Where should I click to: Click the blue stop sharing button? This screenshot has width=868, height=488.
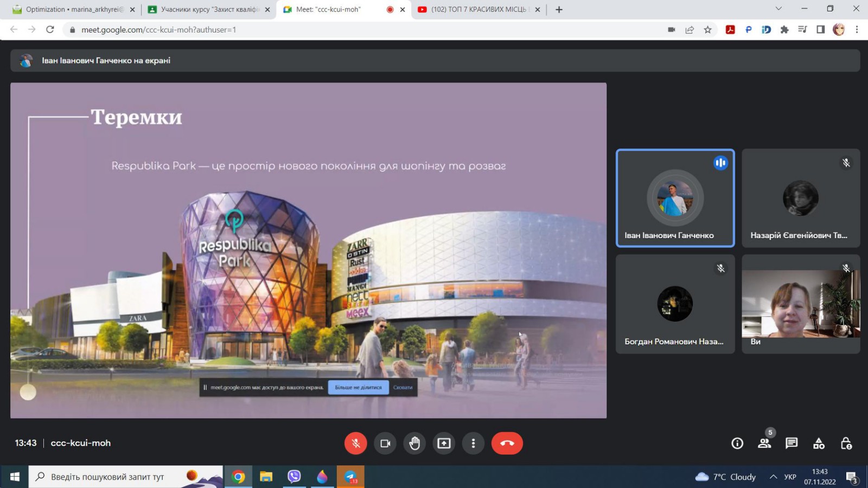click(x=358, y=387)
